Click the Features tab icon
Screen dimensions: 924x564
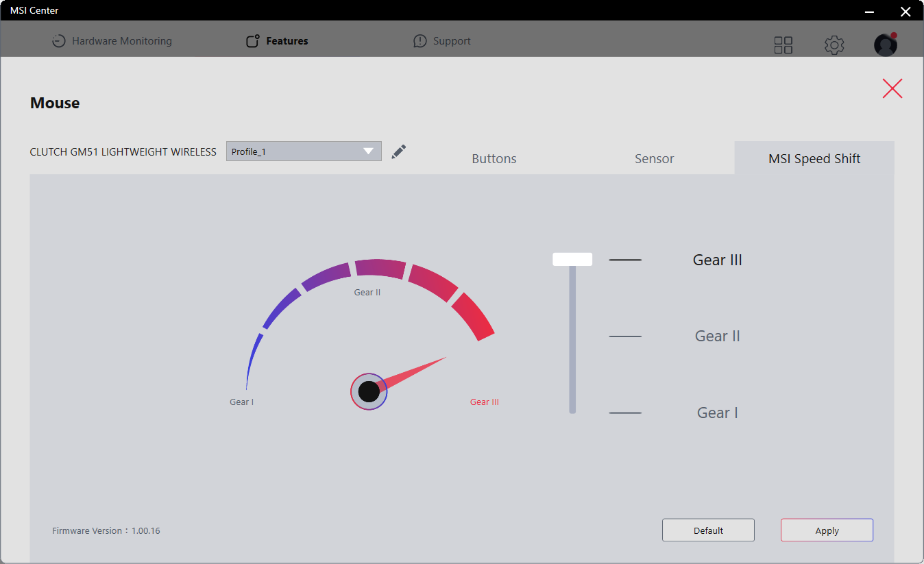[253, 41]
